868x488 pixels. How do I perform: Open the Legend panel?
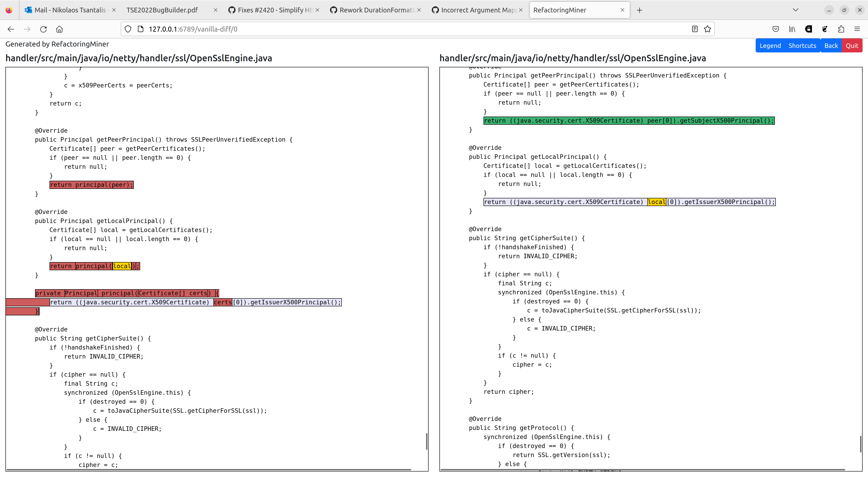770,45
